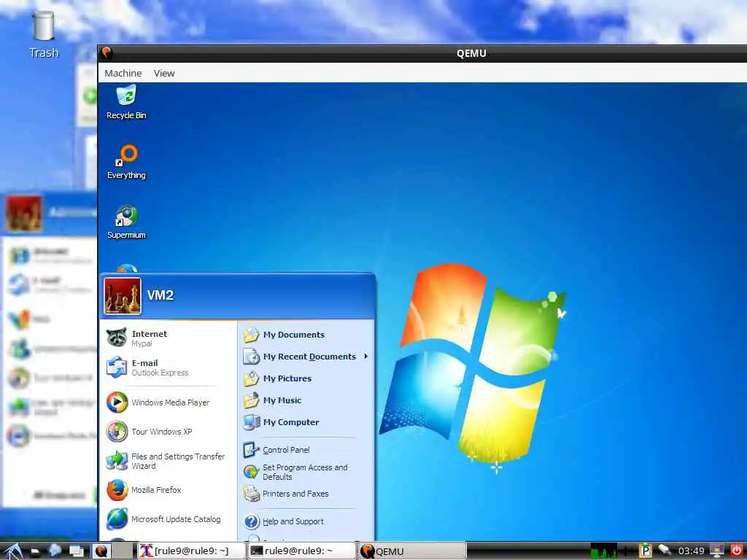The width and height of the screenshot is (747, 560).
Task: Click the QEMU taskbar button
Action: 411,551
